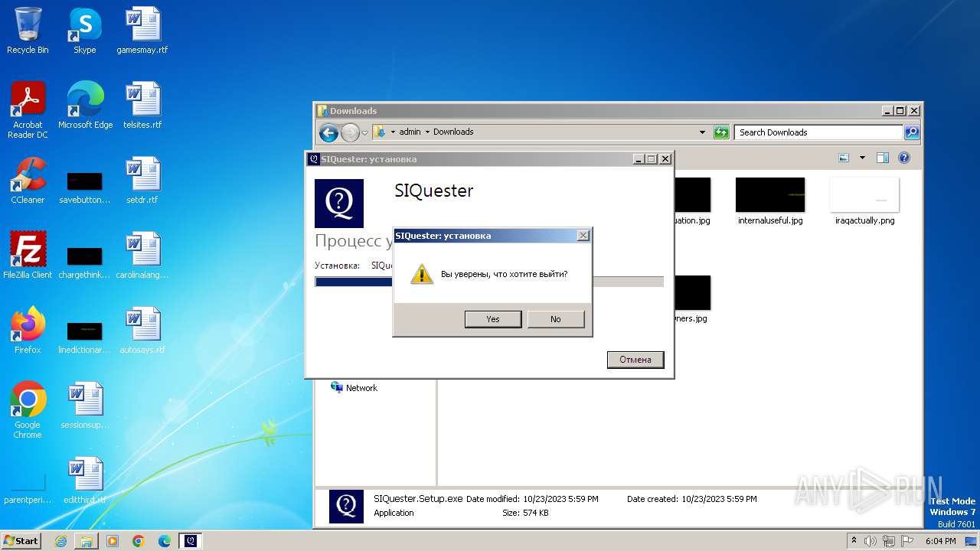The height and width of the screenshot is (551, 980).
Task: Open Internet Explorer from the taskbar
Action: coord(60,541)
